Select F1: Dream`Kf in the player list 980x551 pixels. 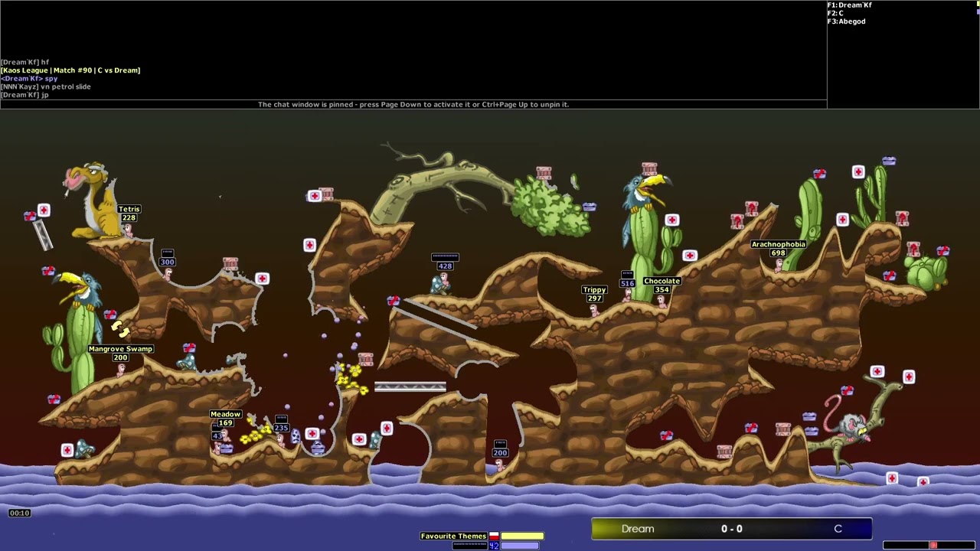click(x=850, y=5)
